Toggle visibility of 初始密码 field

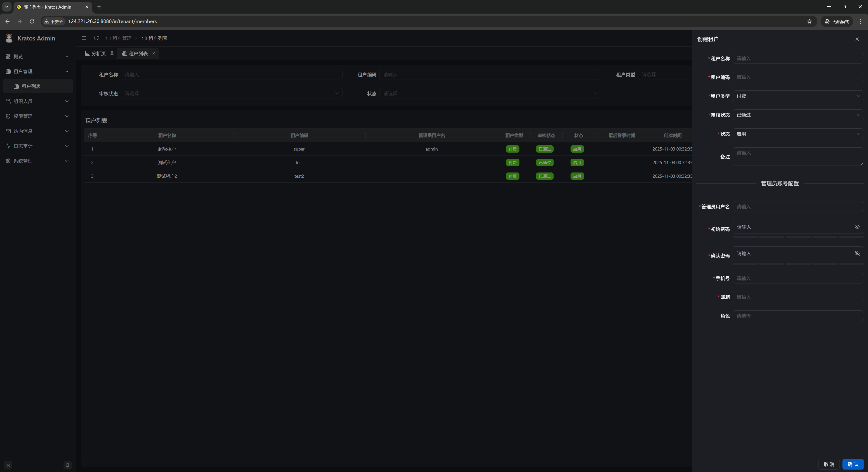(x=856, y=227)
